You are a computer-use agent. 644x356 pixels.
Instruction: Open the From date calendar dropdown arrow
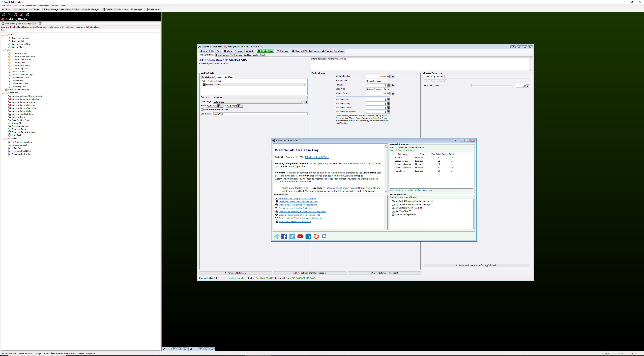(222, 106)
